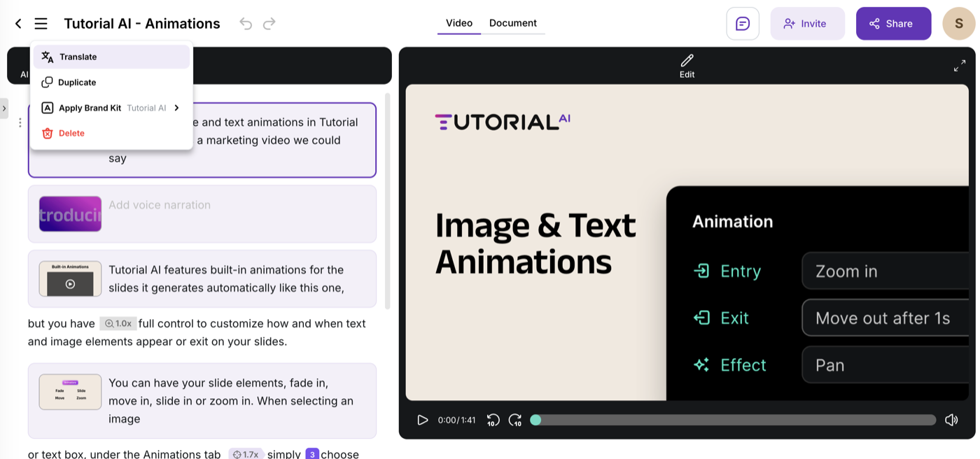This screenshot has height=459, width=980.
Task: Open the hamburger menu icon
Action: click(x=41, y=24)
